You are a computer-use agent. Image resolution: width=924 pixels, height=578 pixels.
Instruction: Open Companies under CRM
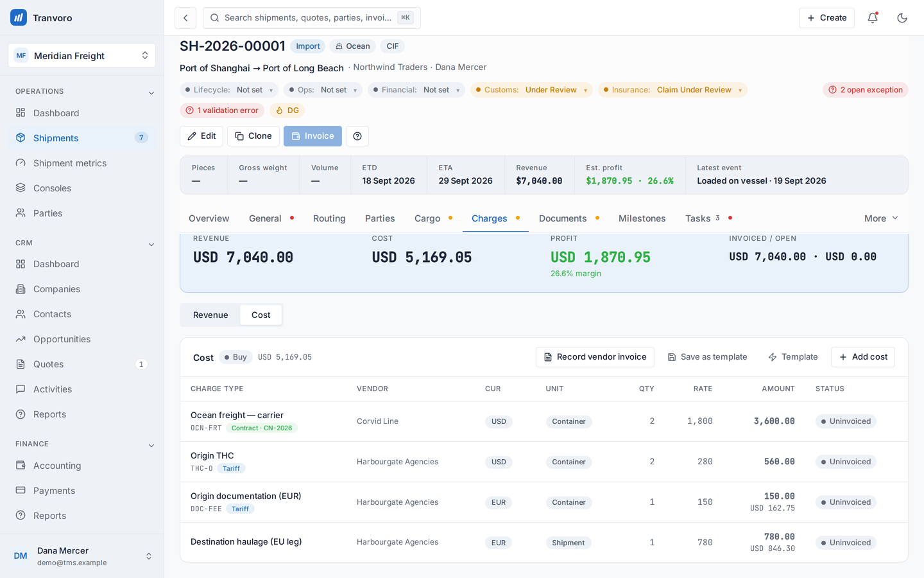click(82, 289)
